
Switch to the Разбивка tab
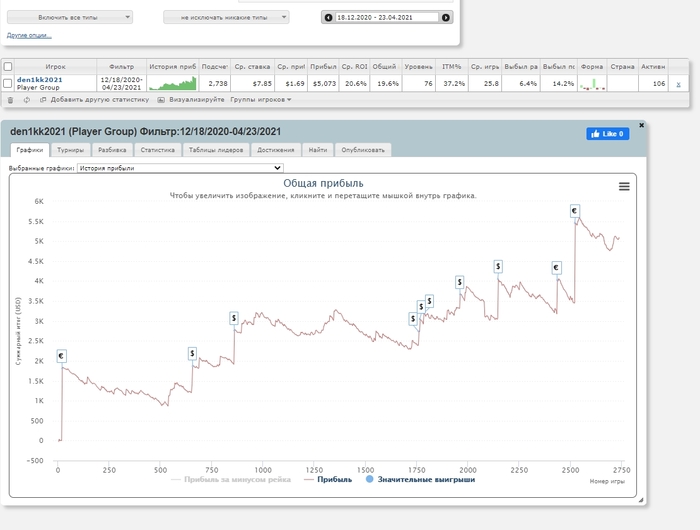tap(112, 150)
